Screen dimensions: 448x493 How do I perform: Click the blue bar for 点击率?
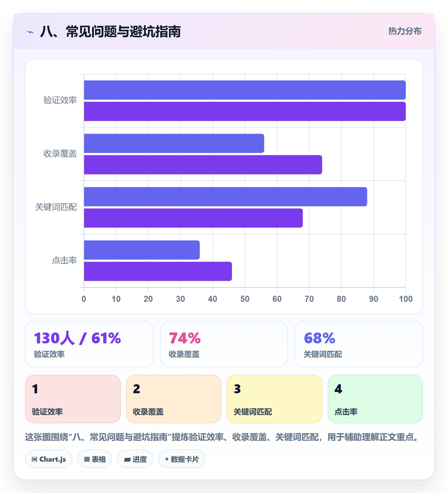tap(142, 250)
